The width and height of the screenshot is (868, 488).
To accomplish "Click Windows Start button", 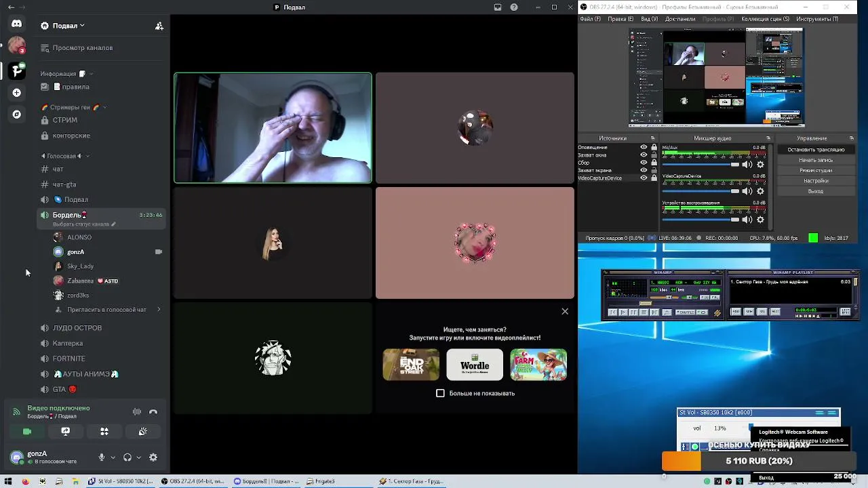I will [x=8, y=481].
